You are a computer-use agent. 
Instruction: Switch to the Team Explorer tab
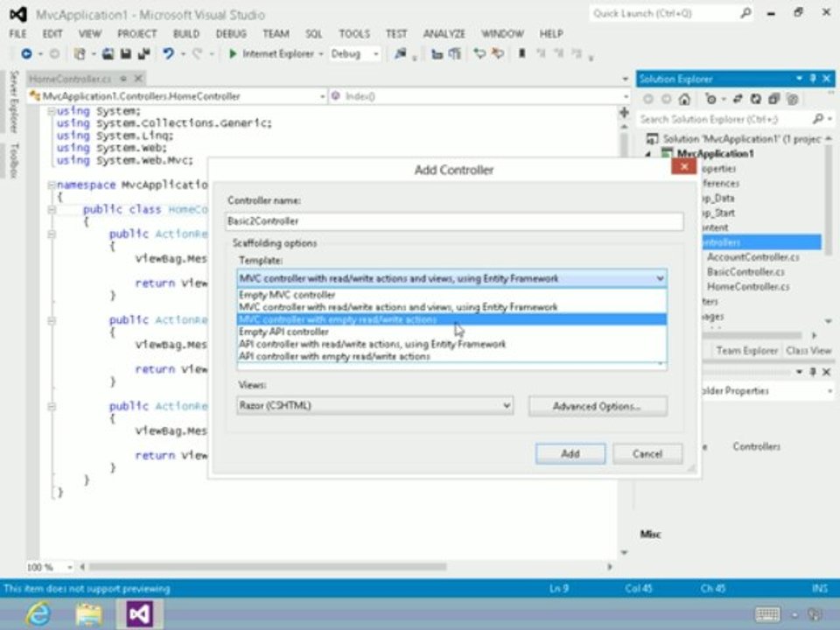[x=746, y=351]
